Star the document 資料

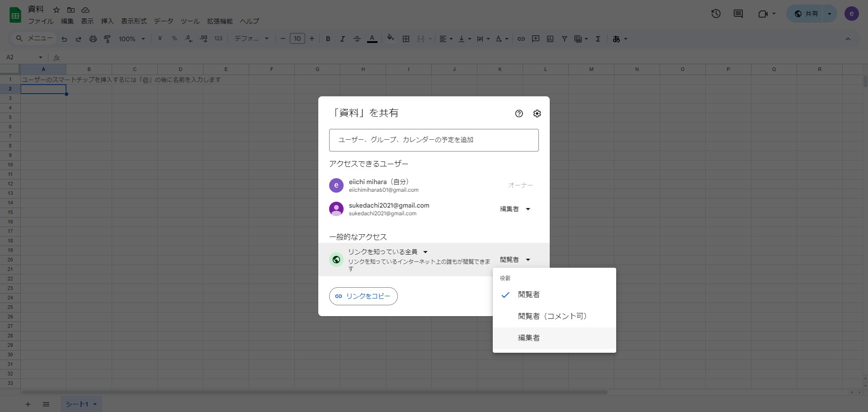pyautogui.click(x=57, y=9)
